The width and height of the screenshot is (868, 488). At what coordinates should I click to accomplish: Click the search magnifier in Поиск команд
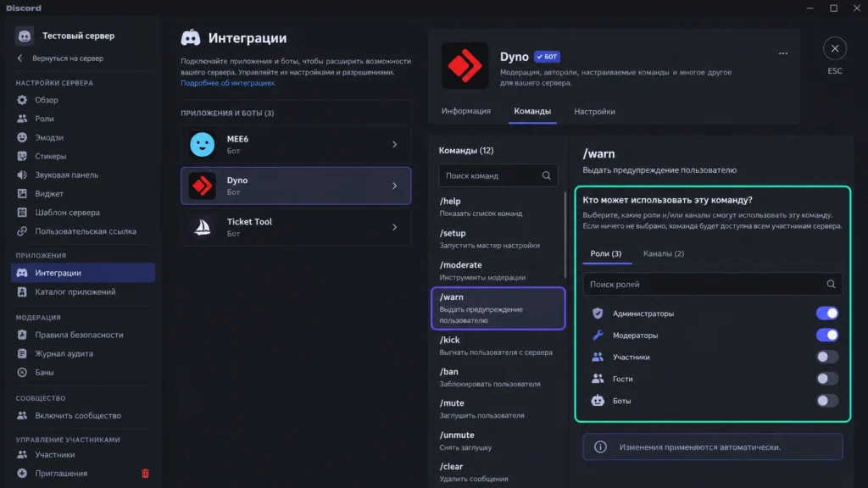tap(547, 175)
